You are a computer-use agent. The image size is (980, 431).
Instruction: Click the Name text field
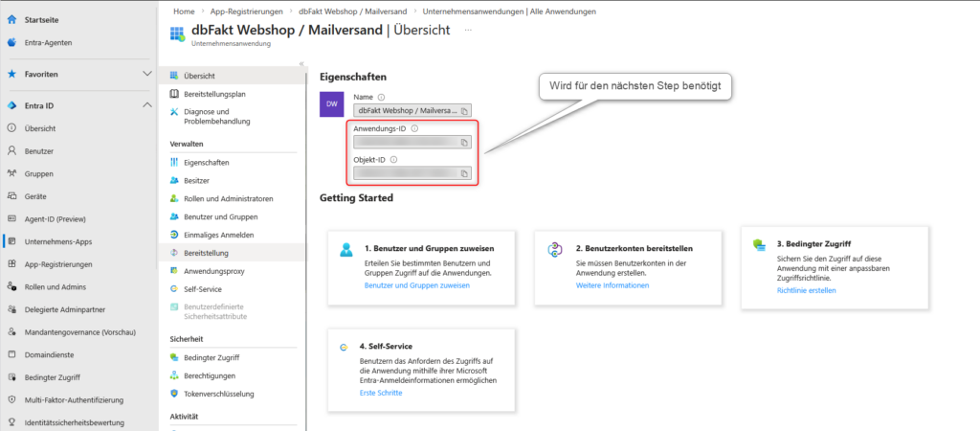406,111
